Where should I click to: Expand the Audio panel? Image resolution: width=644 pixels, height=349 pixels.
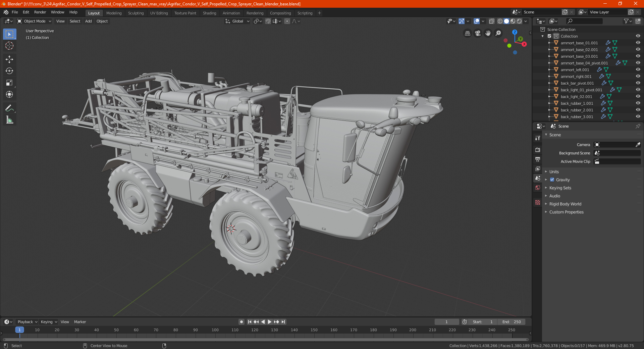coord(554,196)
